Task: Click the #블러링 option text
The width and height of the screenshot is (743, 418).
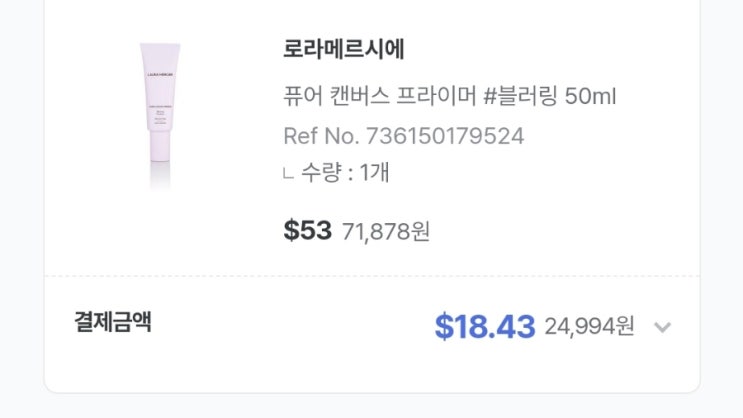Action: [x=520, y=97]
